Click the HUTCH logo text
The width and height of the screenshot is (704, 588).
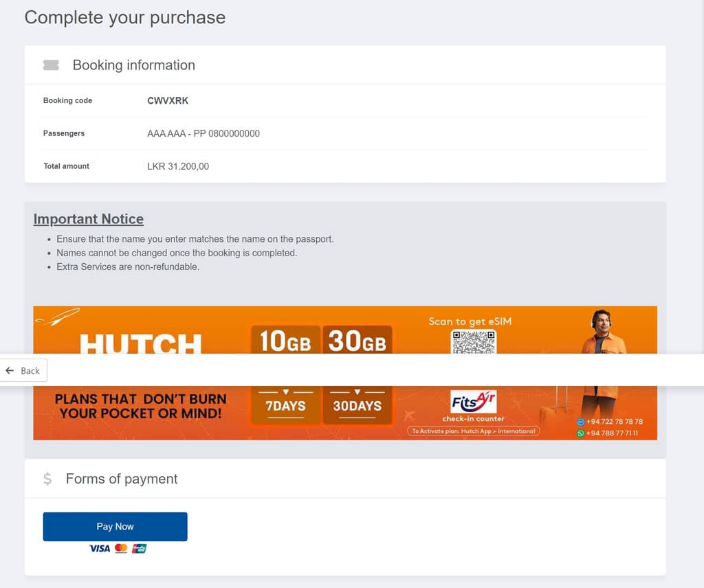(140, 343)
